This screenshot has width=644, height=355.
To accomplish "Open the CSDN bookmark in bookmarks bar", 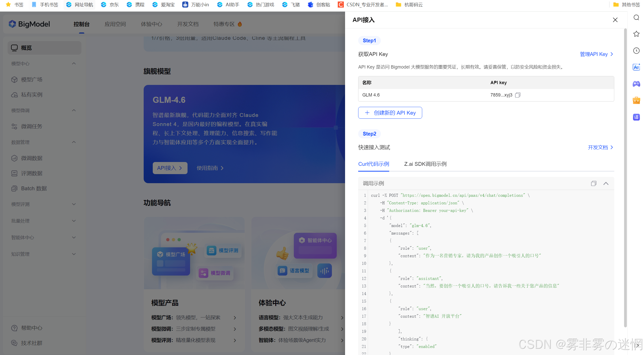I will [363, 5].
